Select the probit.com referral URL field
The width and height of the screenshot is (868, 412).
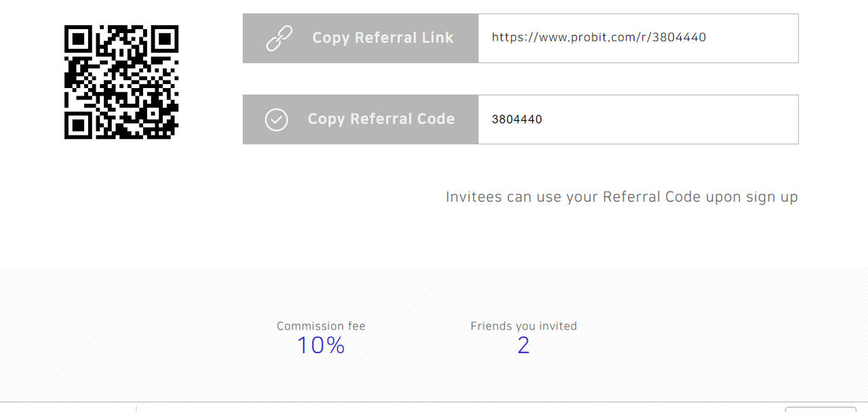coord(638,38)
